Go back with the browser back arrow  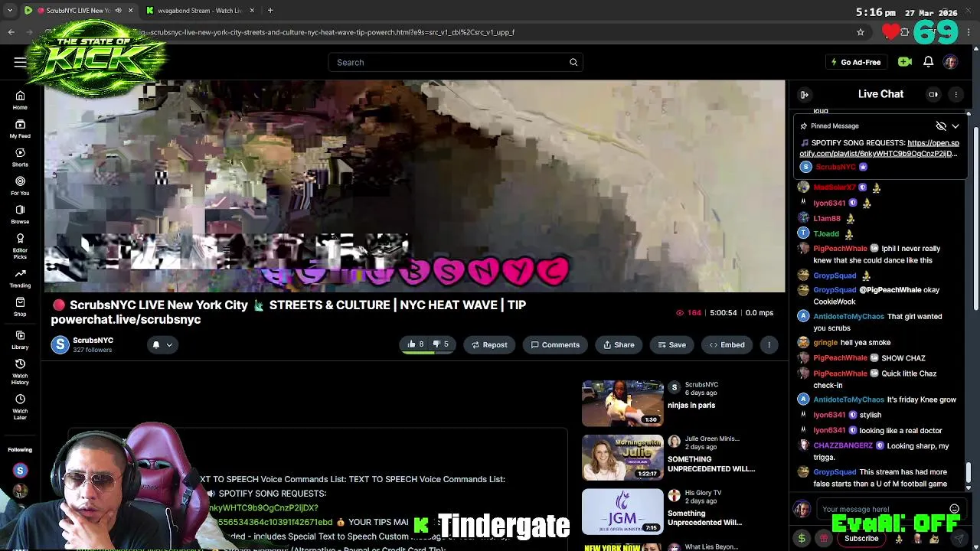pyautogui.click(x=11, y=32)
